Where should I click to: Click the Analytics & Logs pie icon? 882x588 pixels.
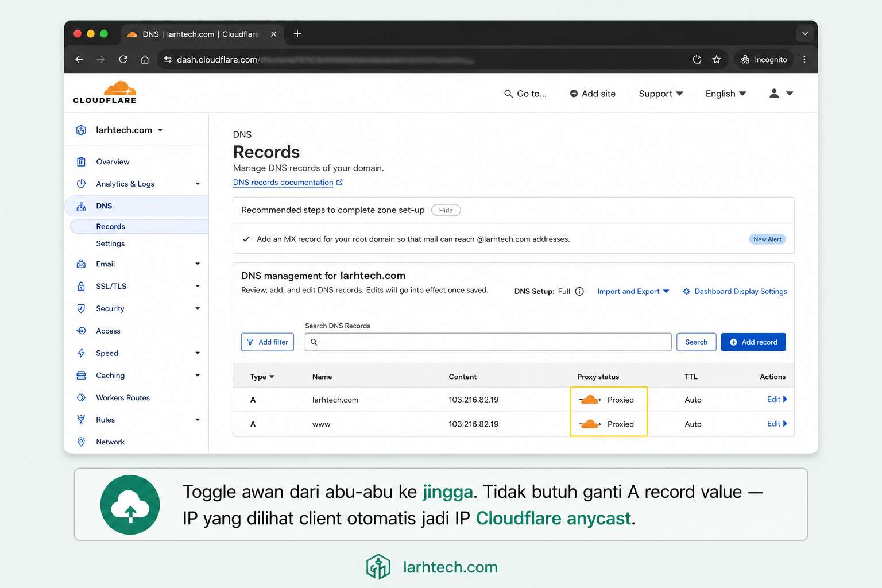tap(81, 184)
